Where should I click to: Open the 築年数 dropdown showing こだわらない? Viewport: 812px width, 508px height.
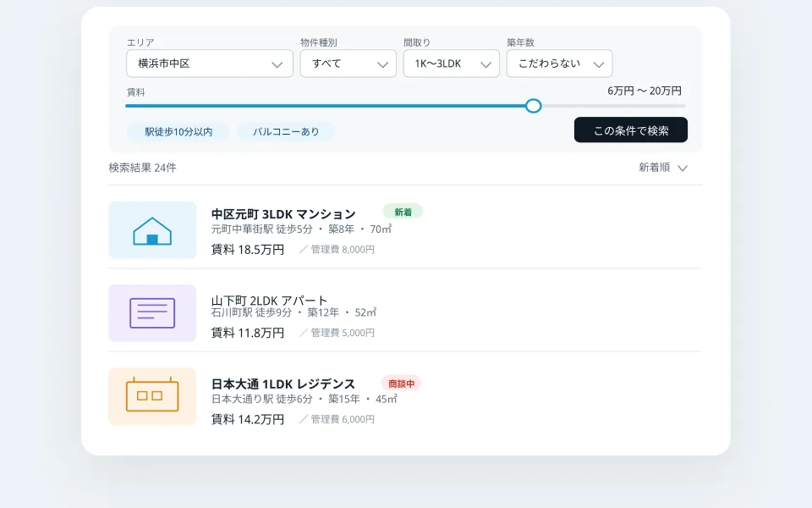coord(559,63)
